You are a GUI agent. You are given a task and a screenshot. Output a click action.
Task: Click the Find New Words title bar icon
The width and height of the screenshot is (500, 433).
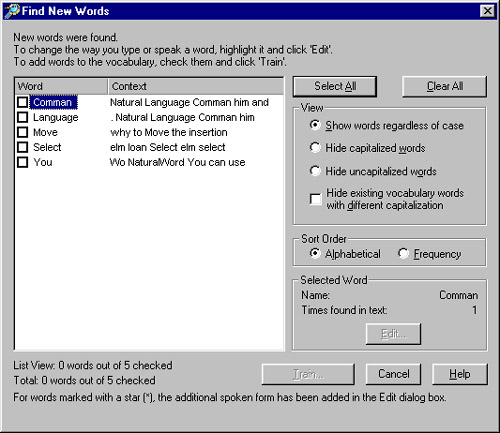tap(12, 11)
